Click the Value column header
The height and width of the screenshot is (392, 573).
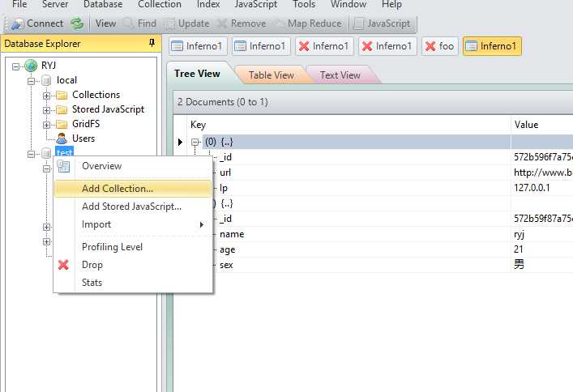(542, 125)
